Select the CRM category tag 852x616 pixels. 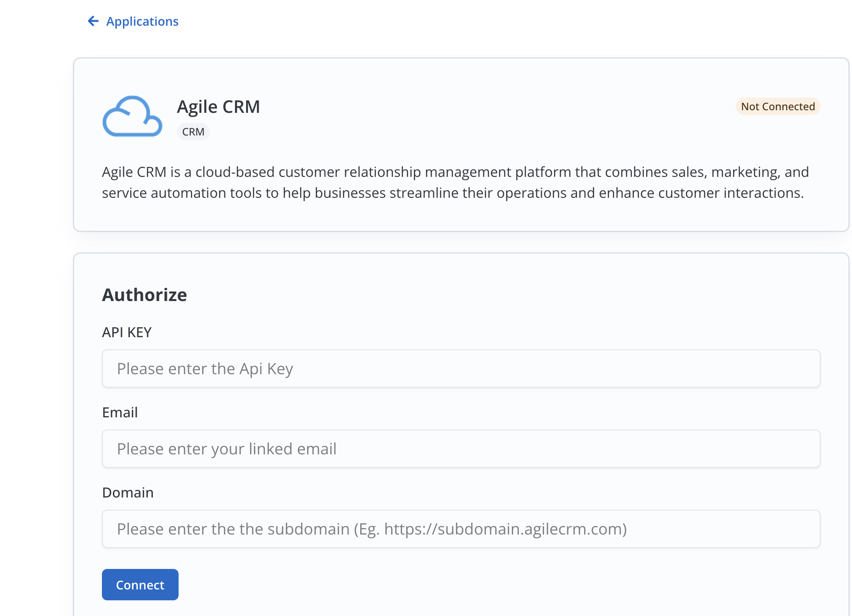[x=193, y=132]
